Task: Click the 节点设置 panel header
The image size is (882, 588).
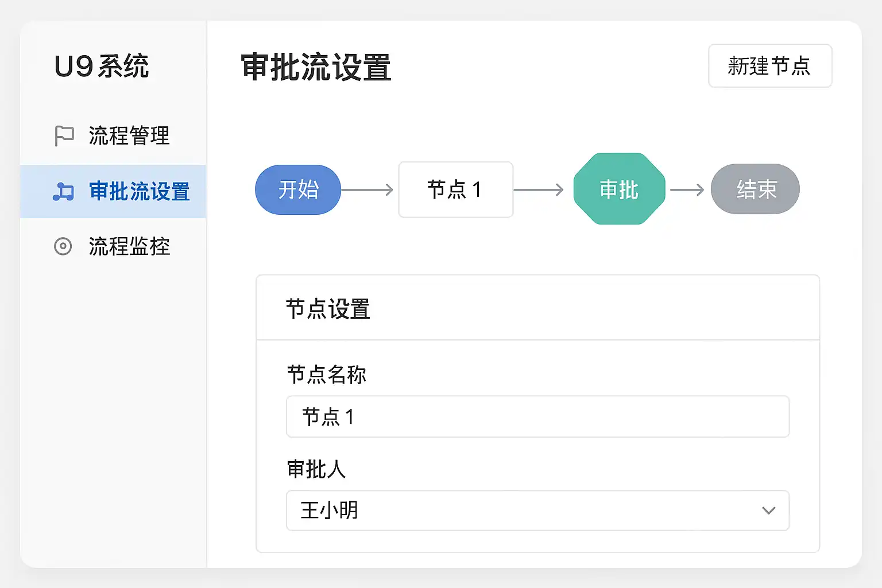Action: 328,309
